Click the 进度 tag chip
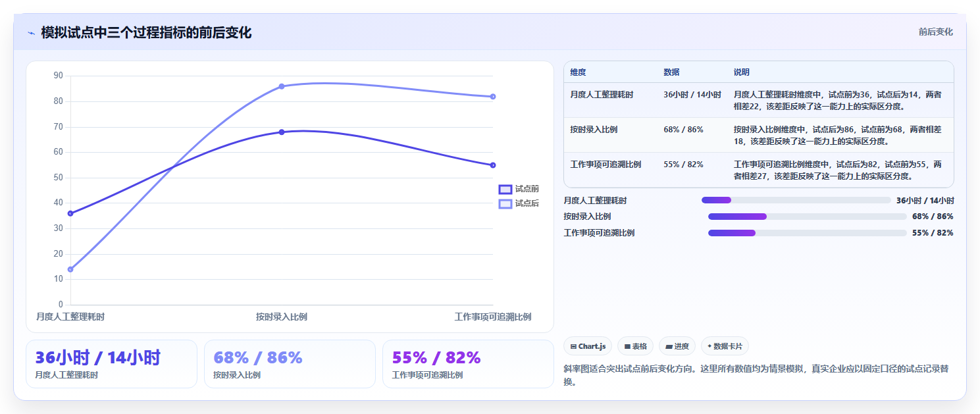The width and height of the screenshot is (980, 414). point(677,346)
